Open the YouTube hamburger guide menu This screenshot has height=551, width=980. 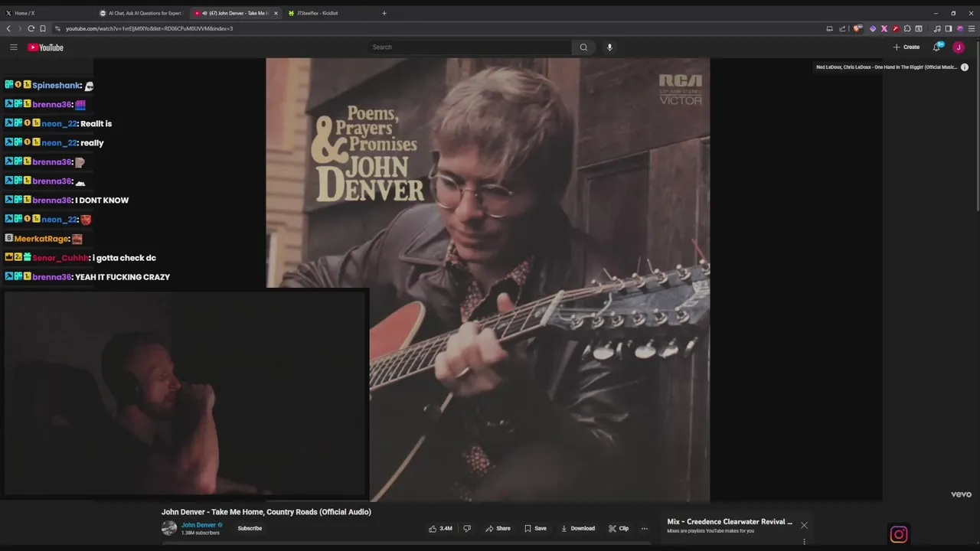[x=13, y=47]
